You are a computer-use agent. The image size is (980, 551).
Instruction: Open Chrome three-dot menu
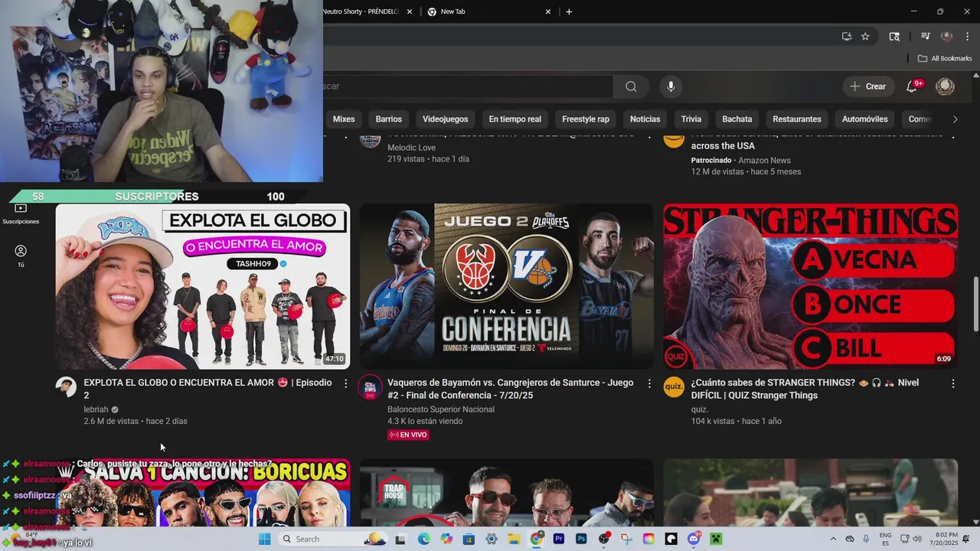coord(967,36)
